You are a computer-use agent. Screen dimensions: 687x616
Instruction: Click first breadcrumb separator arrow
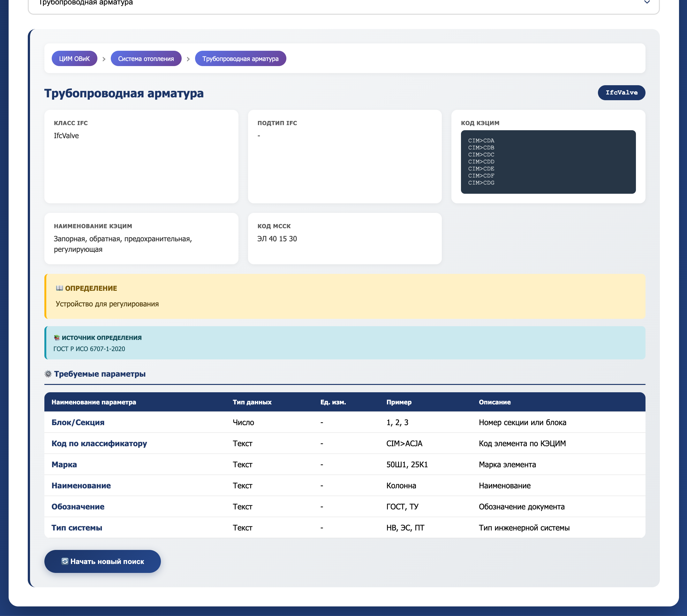[104, 59]
